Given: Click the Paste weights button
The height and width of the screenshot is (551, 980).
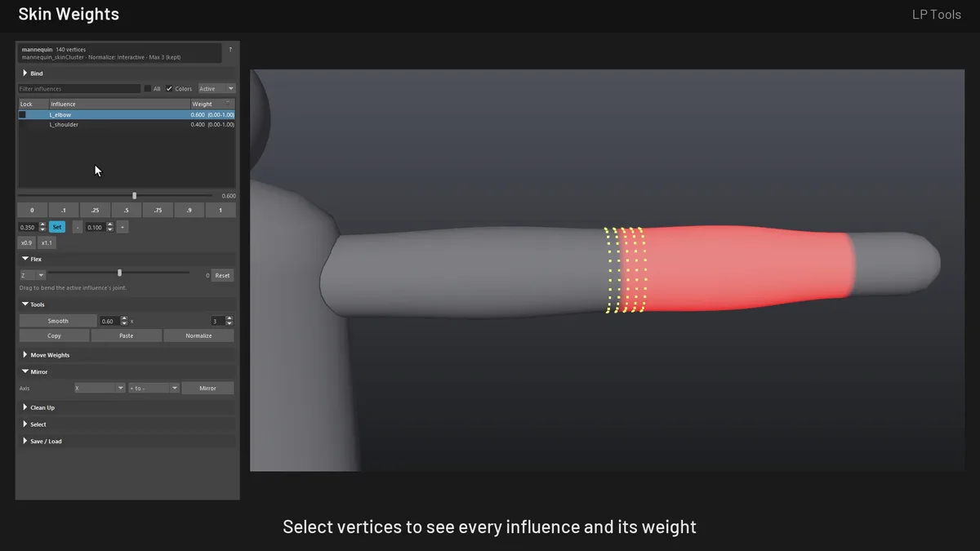Looking at the screenshot, I should [x=126, y=335].
